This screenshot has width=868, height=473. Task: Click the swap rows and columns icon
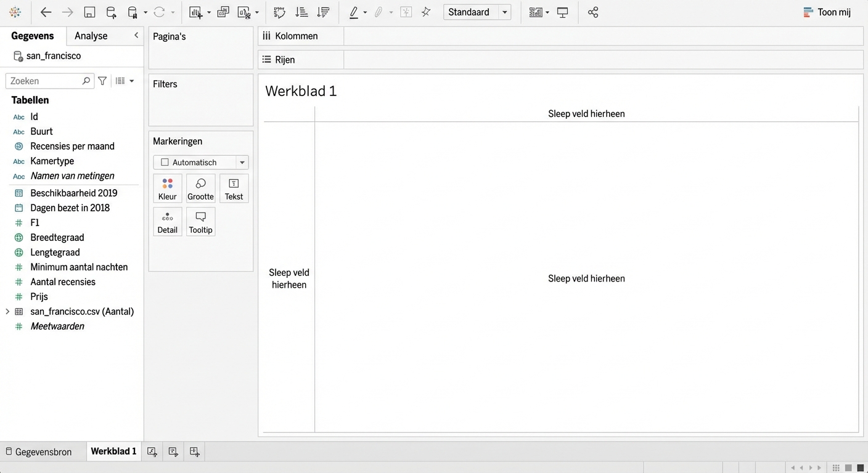pos(279,12)
